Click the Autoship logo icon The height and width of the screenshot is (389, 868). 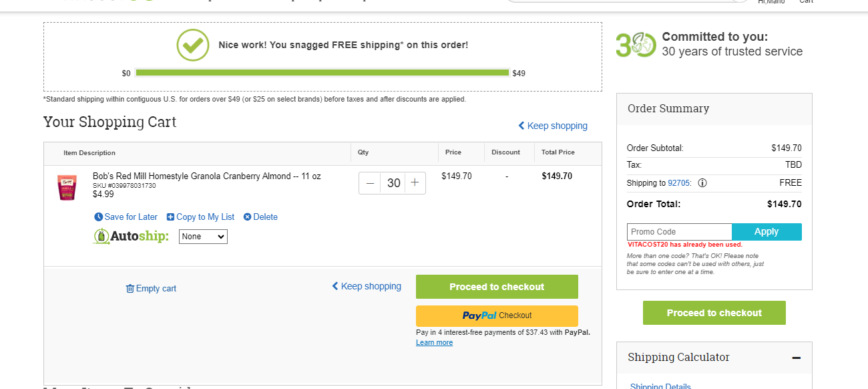(101, 236)
